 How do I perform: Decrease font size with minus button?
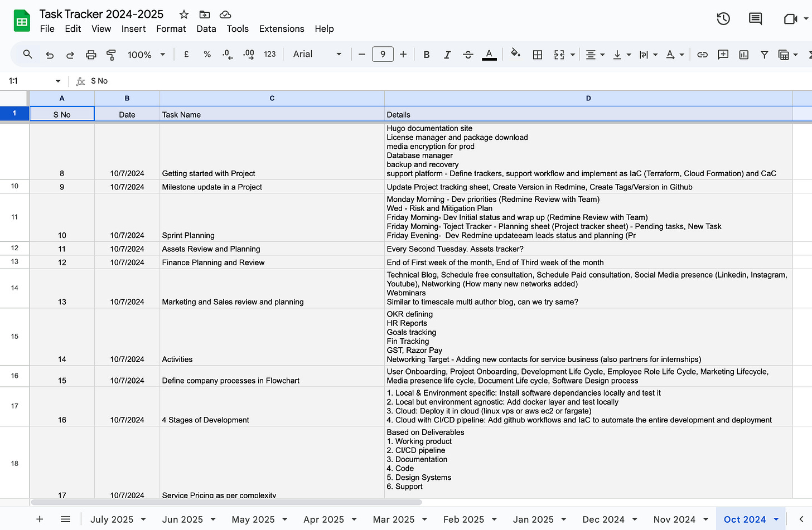pos(361,54)
